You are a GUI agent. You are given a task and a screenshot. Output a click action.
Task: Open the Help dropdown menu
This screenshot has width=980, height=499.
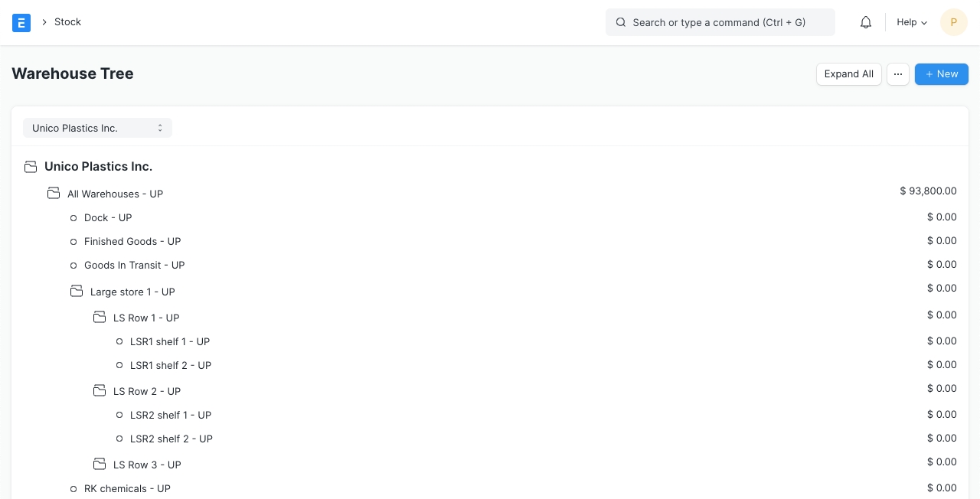click(911, 22)
